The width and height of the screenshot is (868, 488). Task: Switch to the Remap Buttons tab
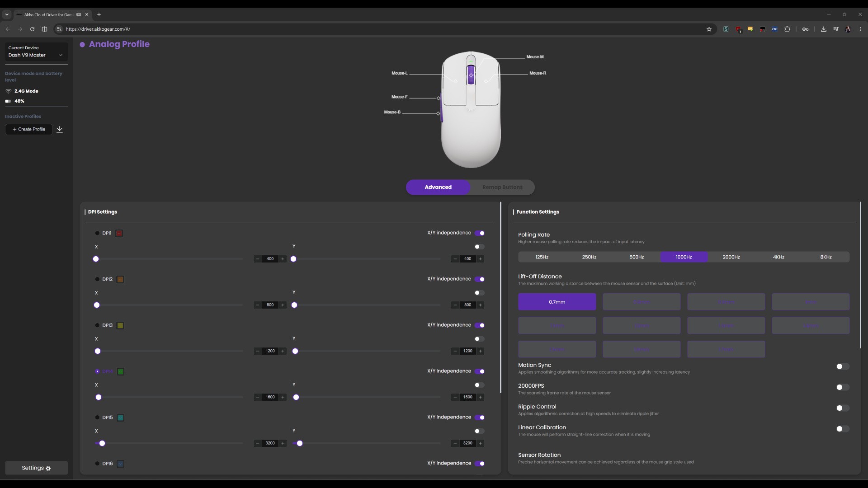pos(502,187)
